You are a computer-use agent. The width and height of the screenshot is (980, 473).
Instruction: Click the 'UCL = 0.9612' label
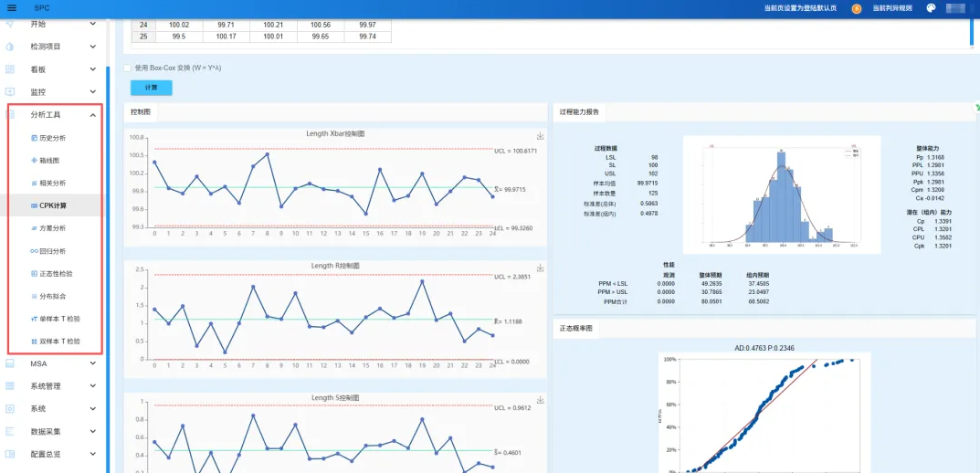[512, 408]
